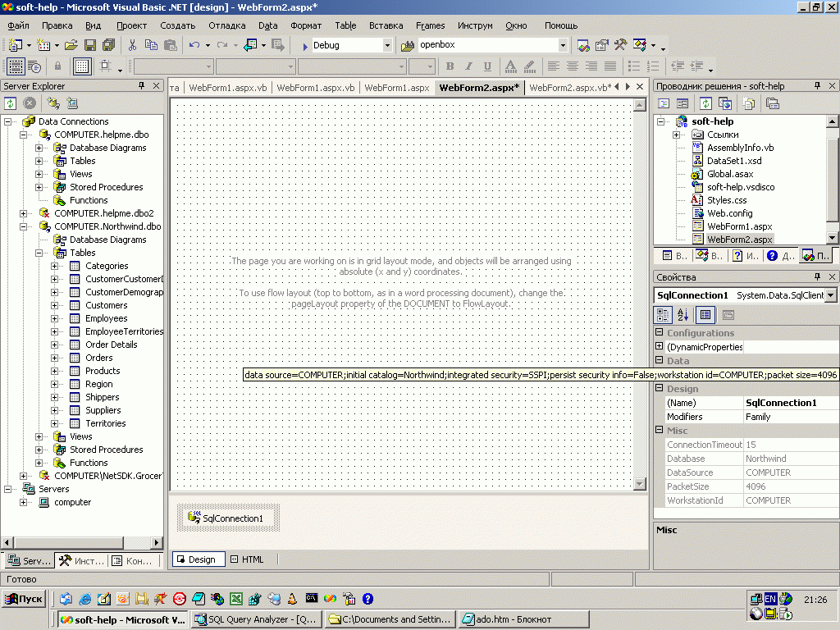The width and height of the screenshot is (840, 630).
Task: Cut selection with the scissors icon
Action: (132, 46)
